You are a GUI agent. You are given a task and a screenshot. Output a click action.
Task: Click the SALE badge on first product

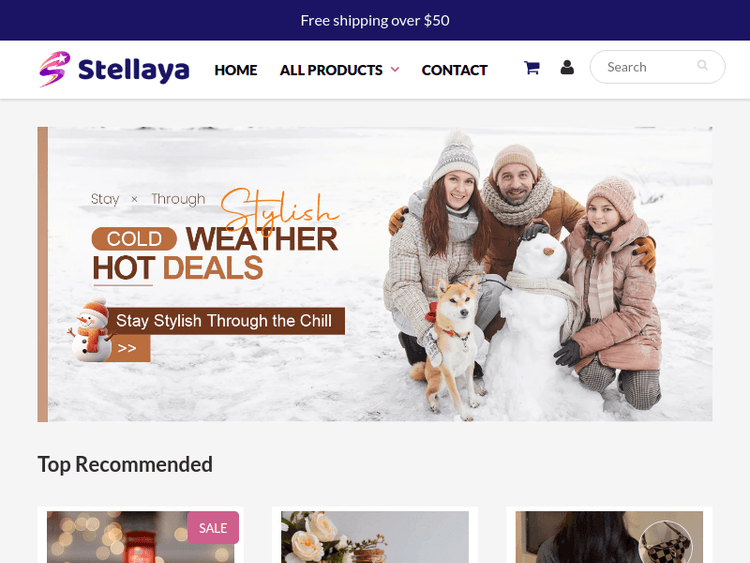pyautogui.click(x=213, y=528)
